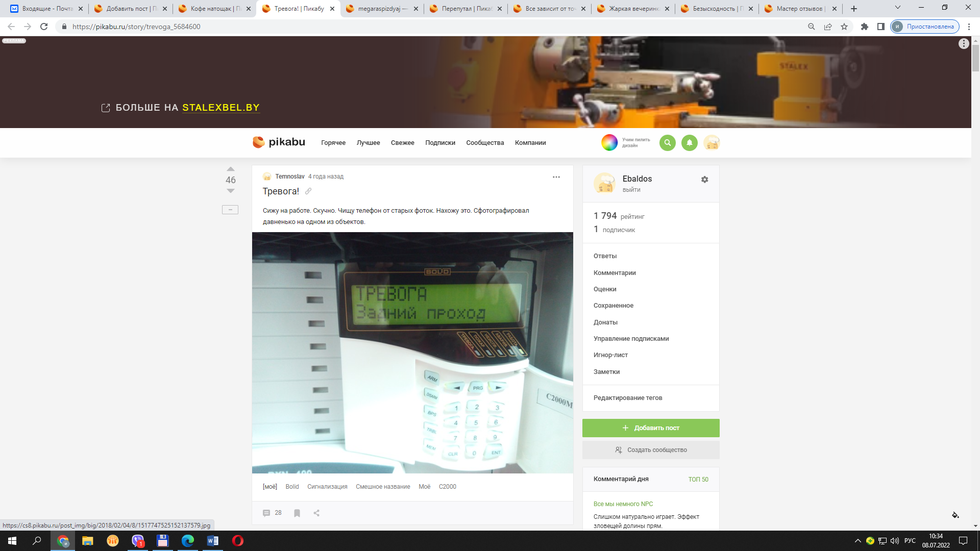The height and width of the screenshot is (551, 980).
Task: Click the Pikabu search icon
Action: point(667,143)
